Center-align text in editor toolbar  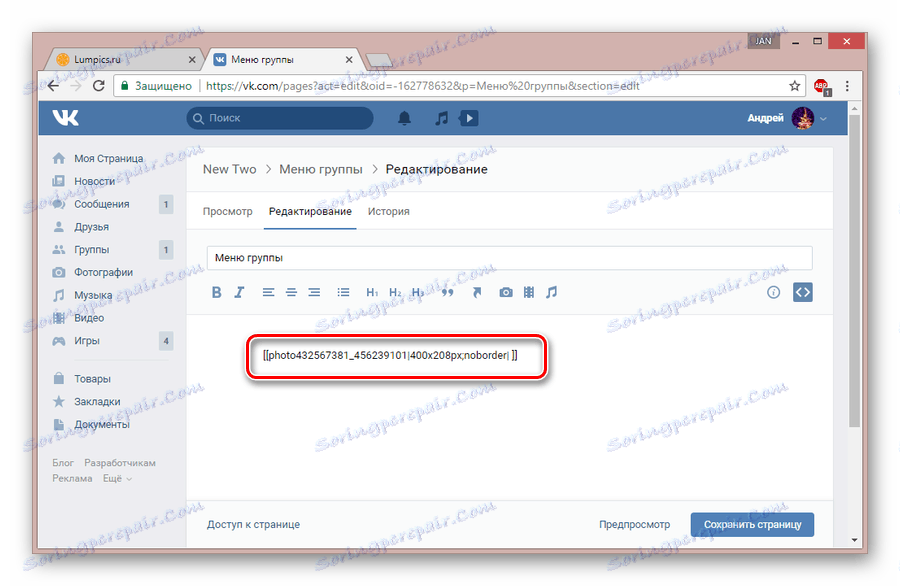[x=291, y=292]
